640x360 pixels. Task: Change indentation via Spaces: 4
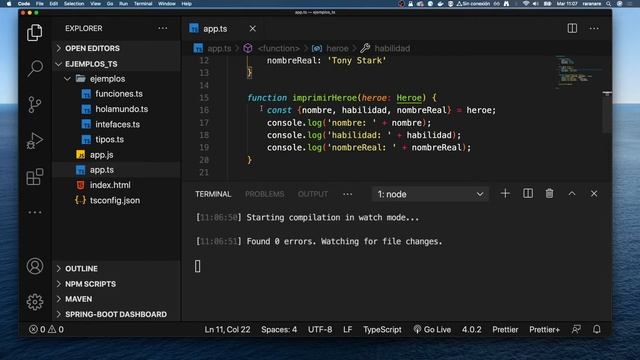[279, 329]
